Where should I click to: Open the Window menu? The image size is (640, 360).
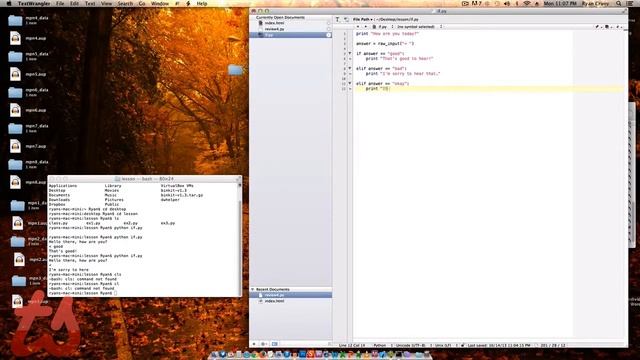(x=160, y=3)
